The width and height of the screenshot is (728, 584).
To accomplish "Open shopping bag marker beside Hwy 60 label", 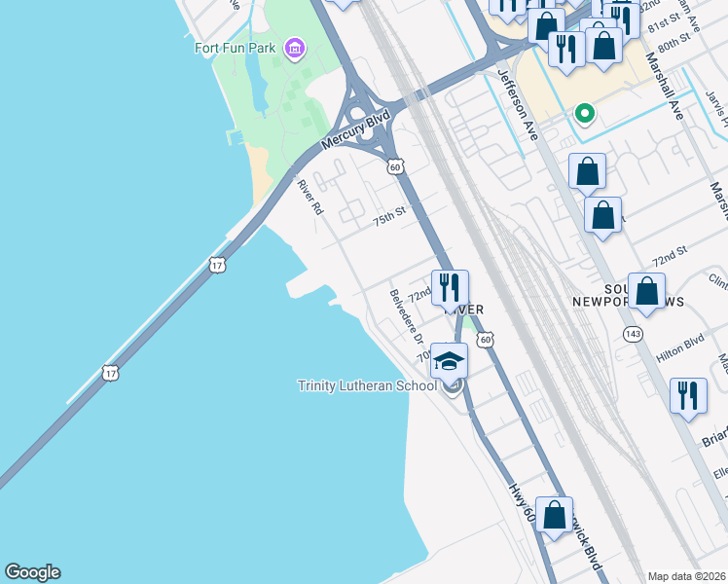I will tap(554, 518).
